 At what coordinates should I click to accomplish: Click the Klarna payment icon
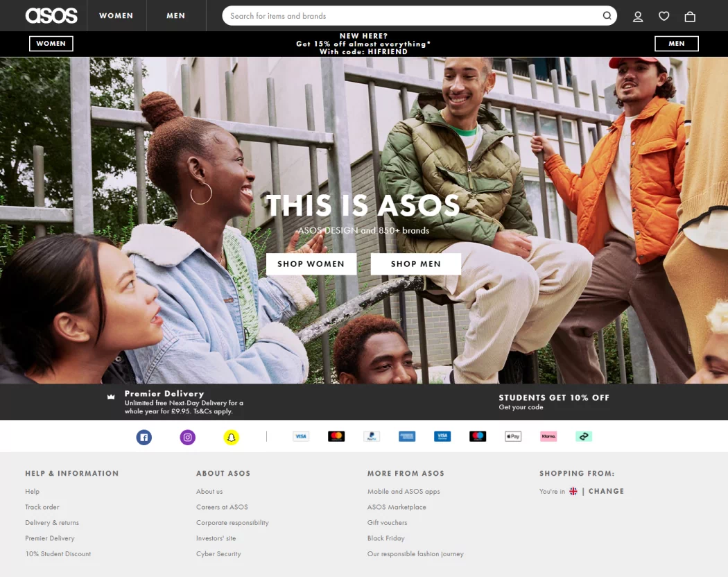point(548,436)
